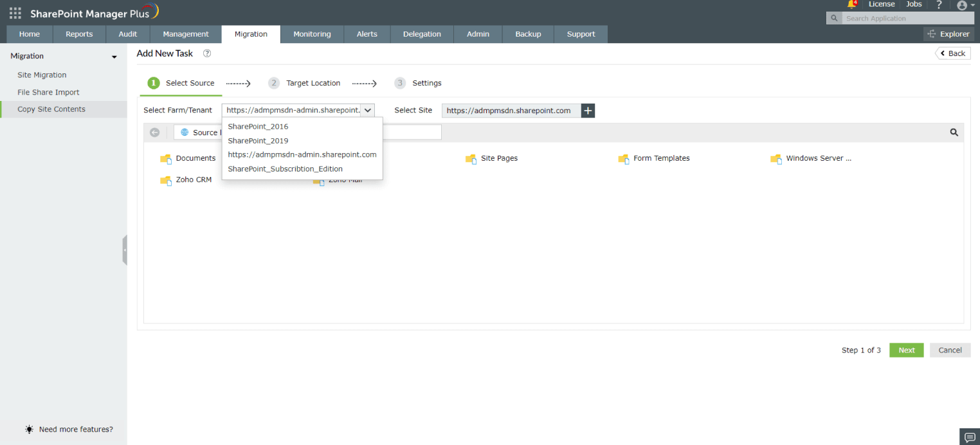Collapse the Migration sidebar section
The image size is (980, 445).
tap(114, 57)
